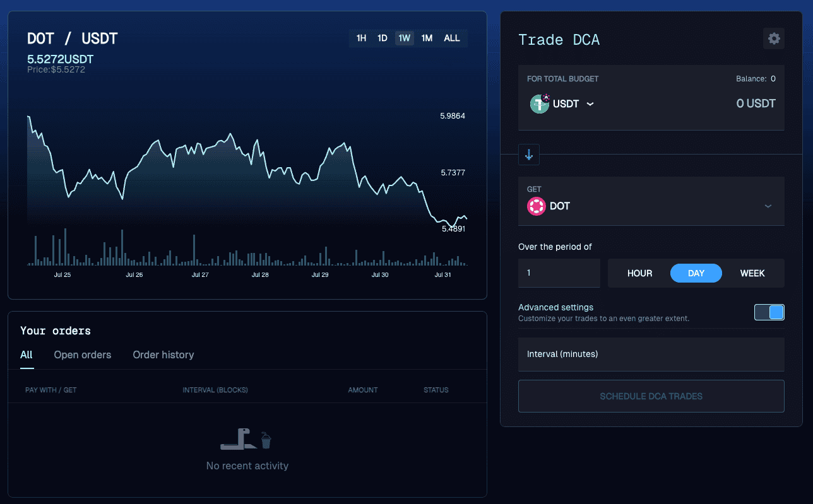Switch to Order history tab
This screenshot has width=813, height=504.
point(163,355)
